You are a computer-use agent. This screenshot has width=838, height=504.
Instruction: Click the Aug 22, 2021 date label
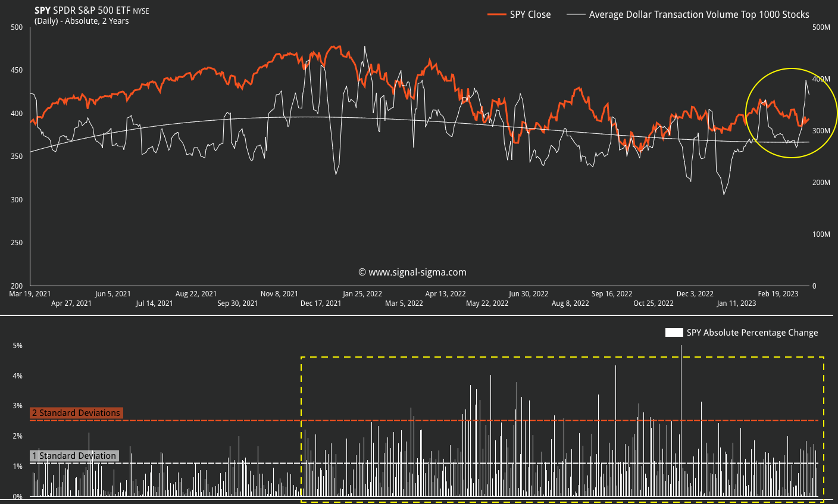point(196,294)
